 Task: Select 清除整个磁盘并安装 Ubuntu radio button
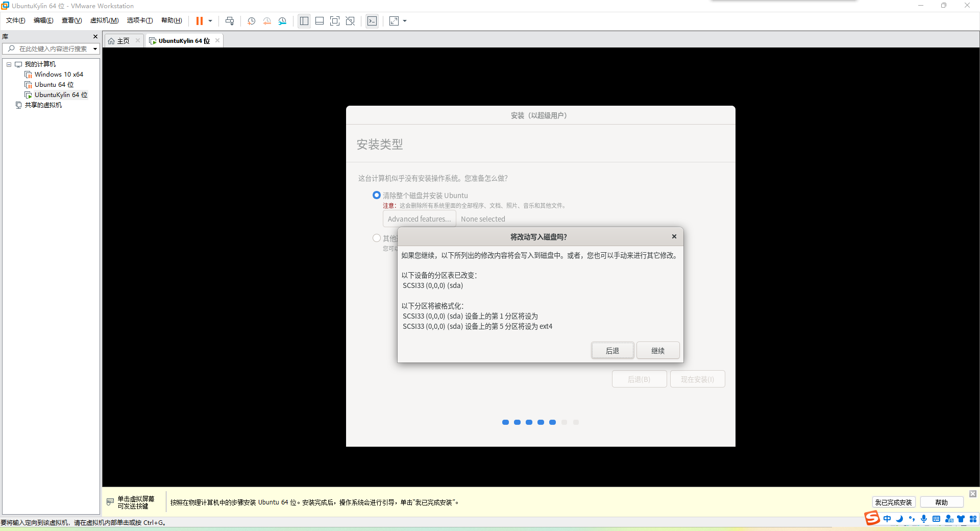click(377, 195)
